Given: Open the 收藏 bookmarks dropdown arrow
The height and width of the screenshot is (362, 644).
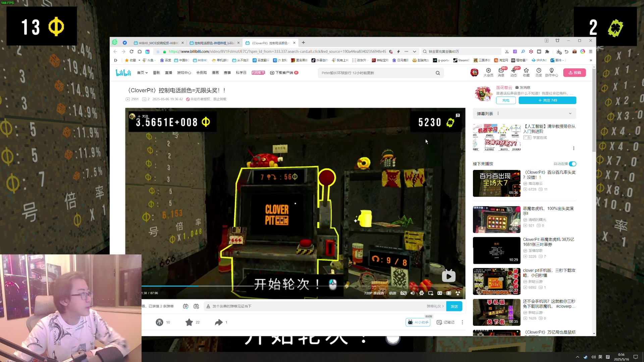Looking at the screenshot, I should 139,60.
